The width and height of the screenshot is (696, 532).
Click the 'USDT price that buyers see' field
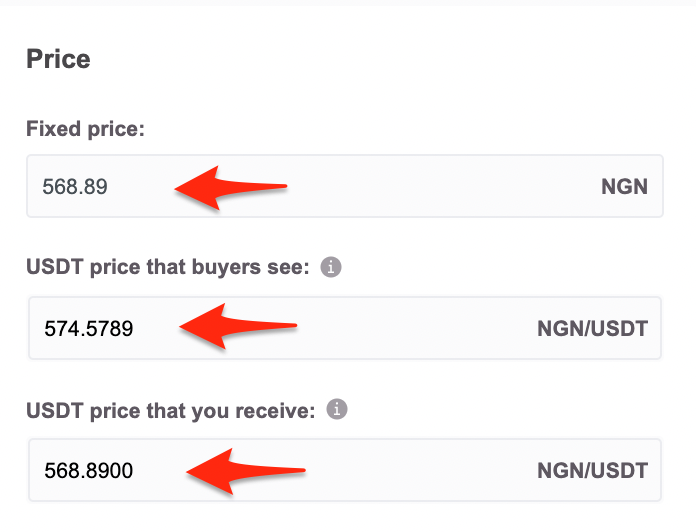click(x=345, y=328)
